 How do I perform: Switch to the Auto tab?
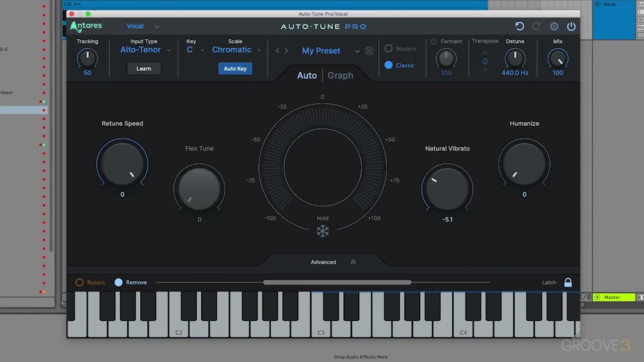pos(307,75)
